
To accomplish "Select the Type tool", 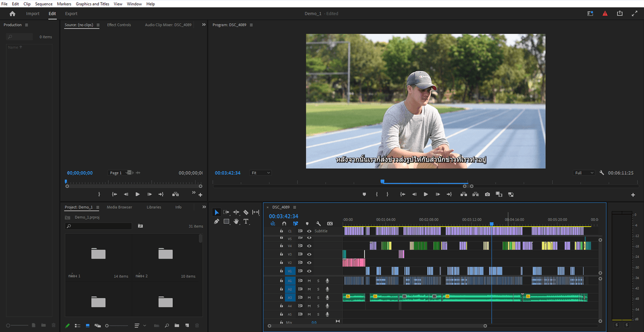I will 246,221.
